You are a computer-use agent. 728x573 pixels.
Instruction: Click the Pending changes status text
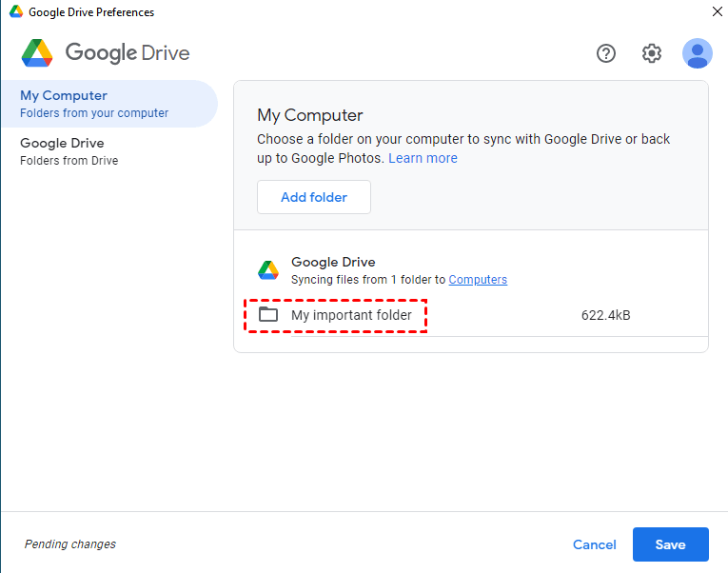(70, 544)
